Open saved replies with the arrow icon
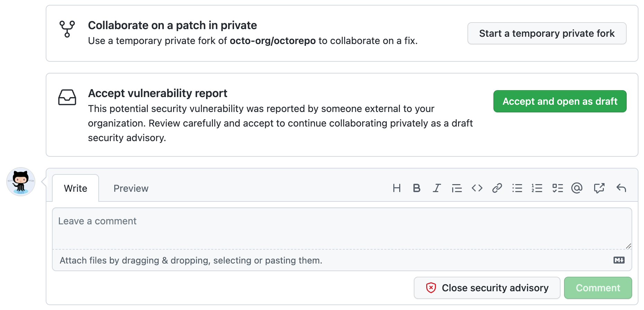 pyautogui.click(x=621, y=188)
